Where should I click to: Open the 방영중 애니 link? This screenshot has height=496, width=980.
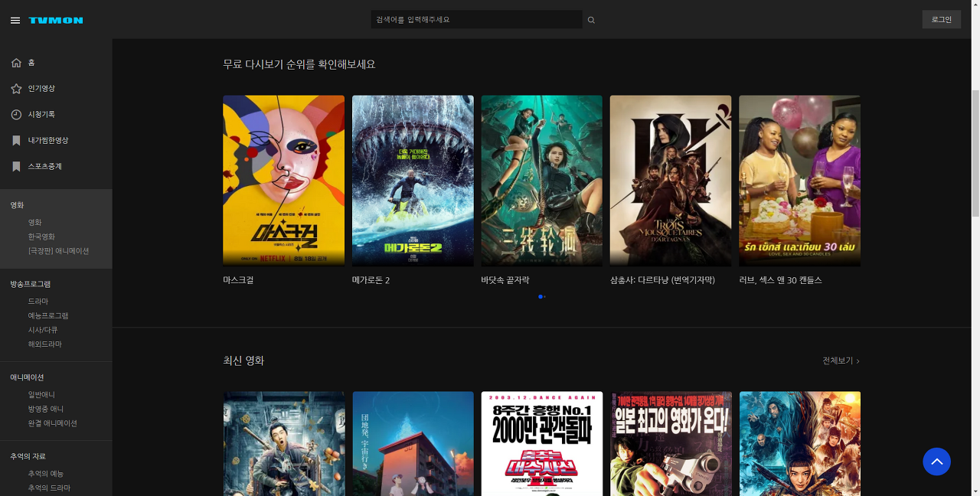pos(46,410)
